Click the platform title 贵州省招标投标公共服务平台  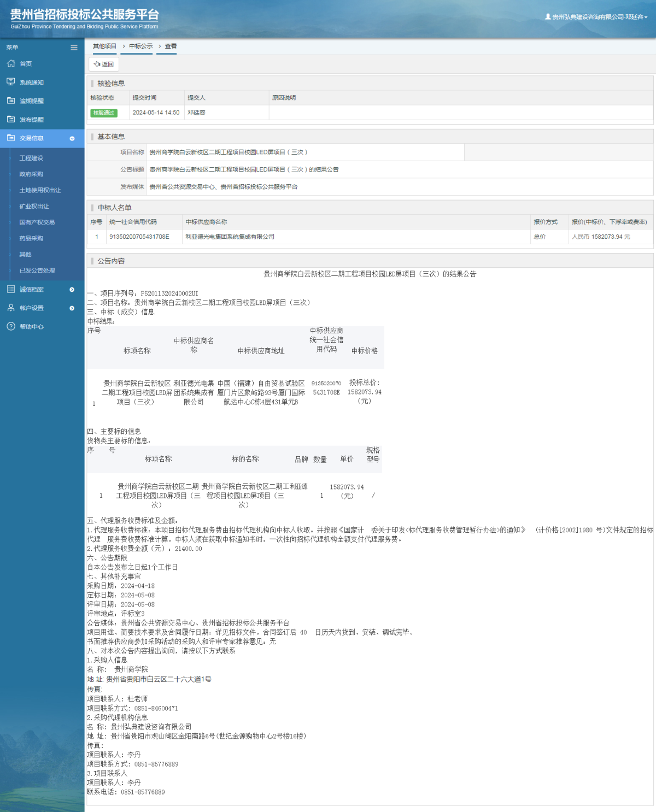pos(85,15)
